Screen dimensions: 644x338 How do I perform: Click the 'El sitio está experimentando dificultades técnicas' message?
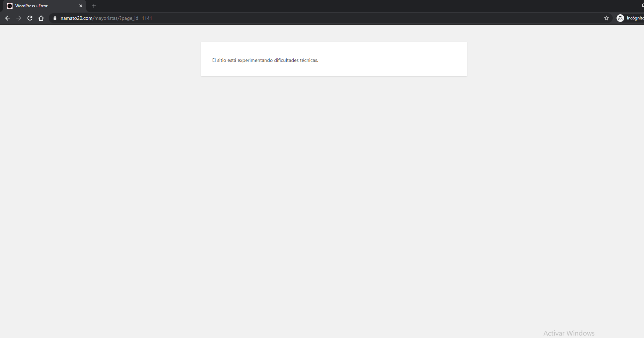265,60
